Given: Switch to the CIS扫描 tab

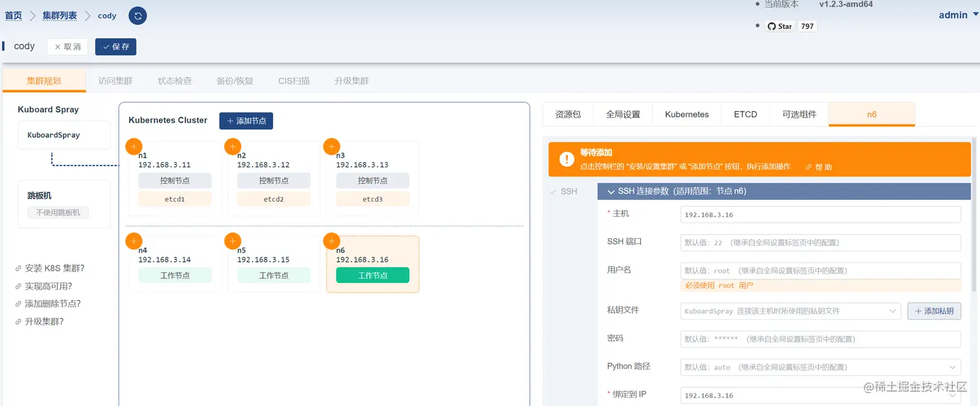Looking at the screenshot, I should tap(294, 81).
